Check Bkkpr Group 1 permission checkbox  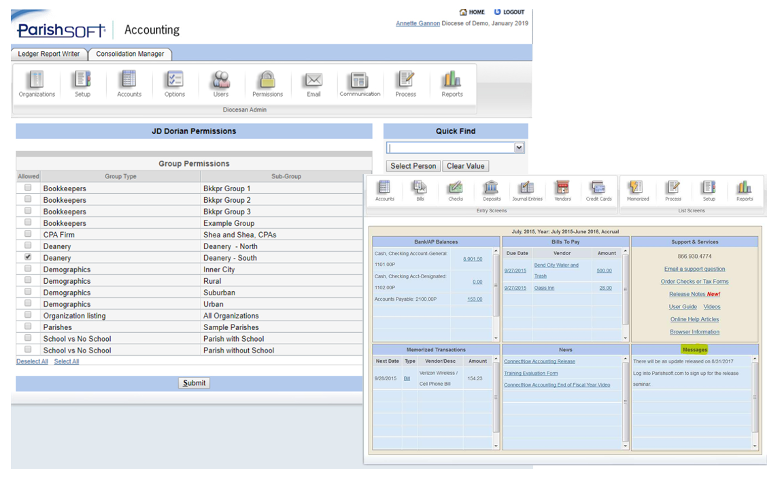(x=28, y=188)
